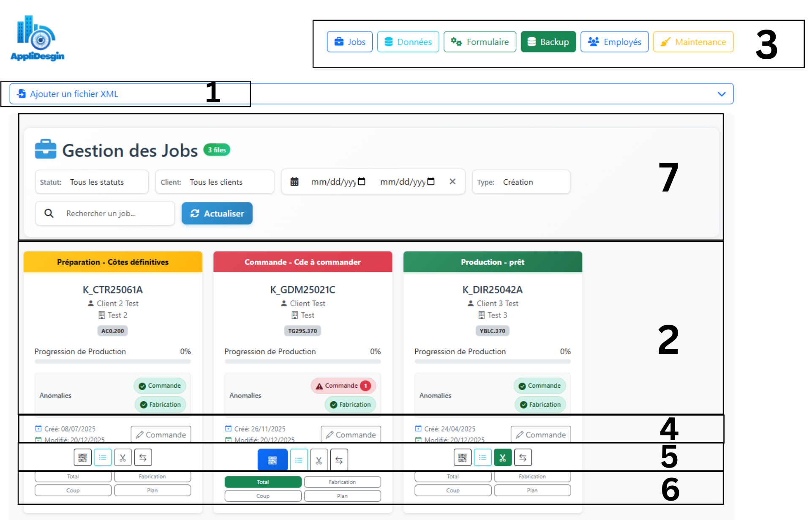The image size is (812, 520).
Task: Click swap arrows icon on K_DIR25042A card
Action: [523, 457]
